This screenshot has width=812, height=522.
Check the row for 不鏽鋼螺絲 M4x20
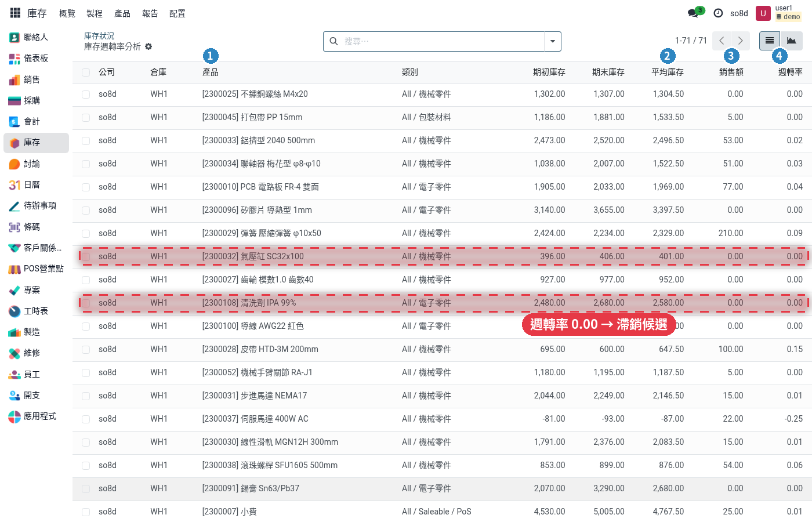[x=86, y=95]
